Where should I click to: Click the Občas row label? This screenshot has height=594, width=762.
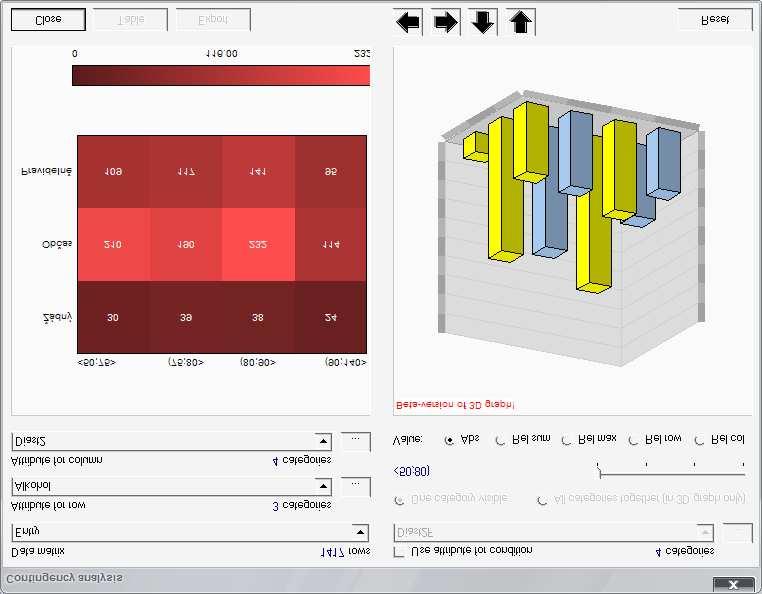pos(57,244)
